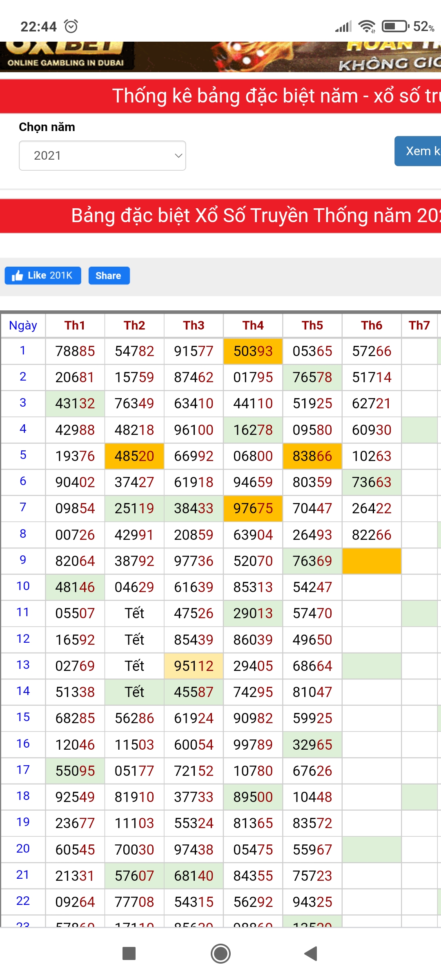Tap the yellow cell 95112

click(x=194, y=666)
